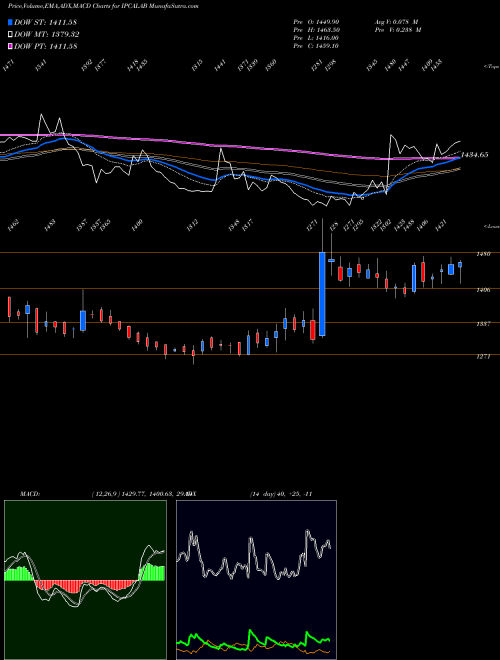Click the MACD panel heading

(29, 494)
